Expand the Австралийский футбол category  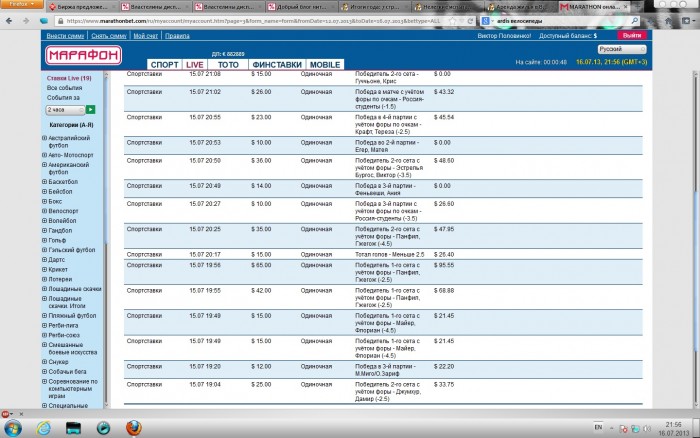[x=44, y=138]
